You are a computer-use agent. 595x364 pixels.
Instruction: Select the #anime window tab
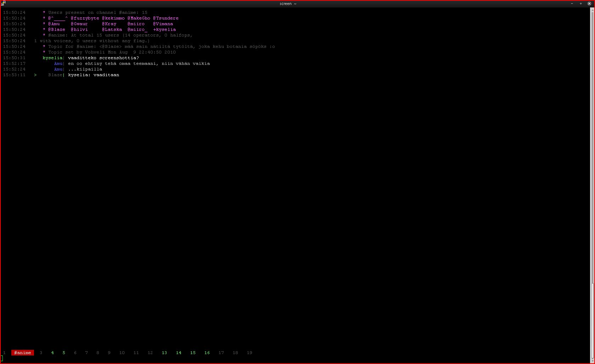23,353
